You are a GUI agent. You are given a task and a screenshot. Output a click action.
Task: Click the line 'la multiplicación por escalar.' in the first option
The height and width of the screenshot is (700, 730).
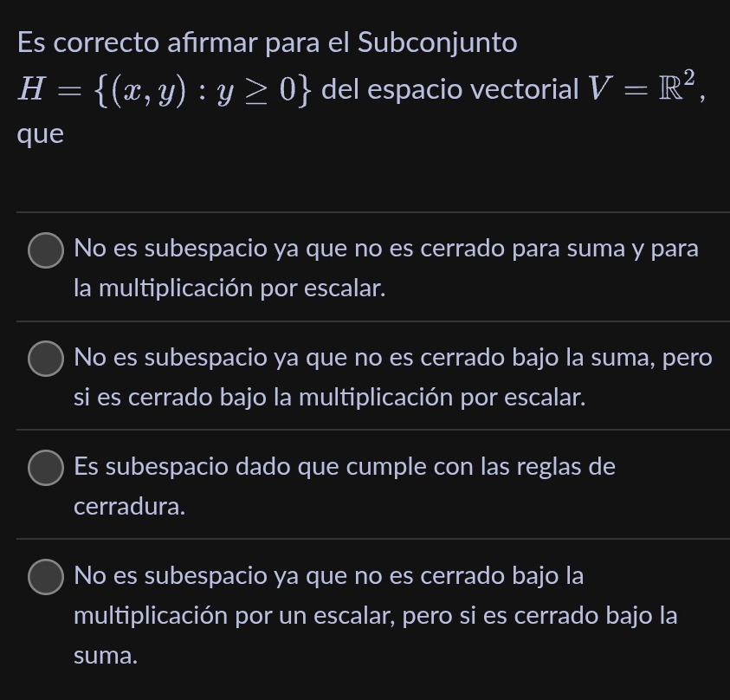[x=229, y=288]
